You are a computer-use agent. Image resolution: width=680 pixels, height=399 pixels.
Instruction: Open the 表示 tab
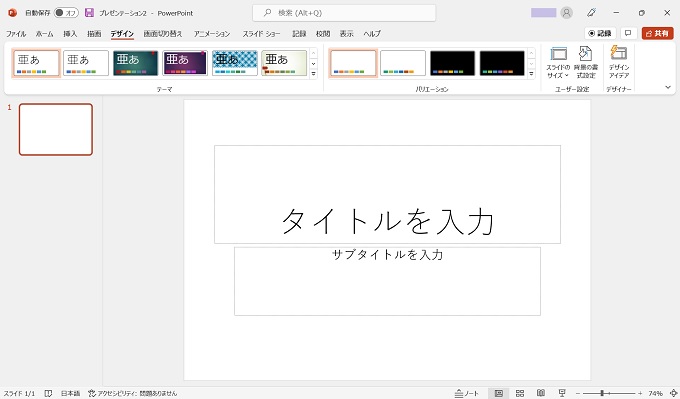tap(347, 33)
